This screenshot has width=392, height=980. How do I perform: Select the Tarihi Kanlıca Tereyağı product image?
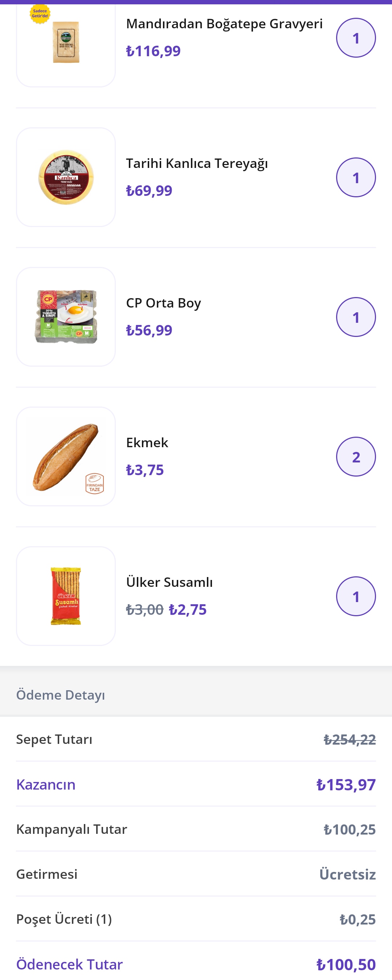66,177
